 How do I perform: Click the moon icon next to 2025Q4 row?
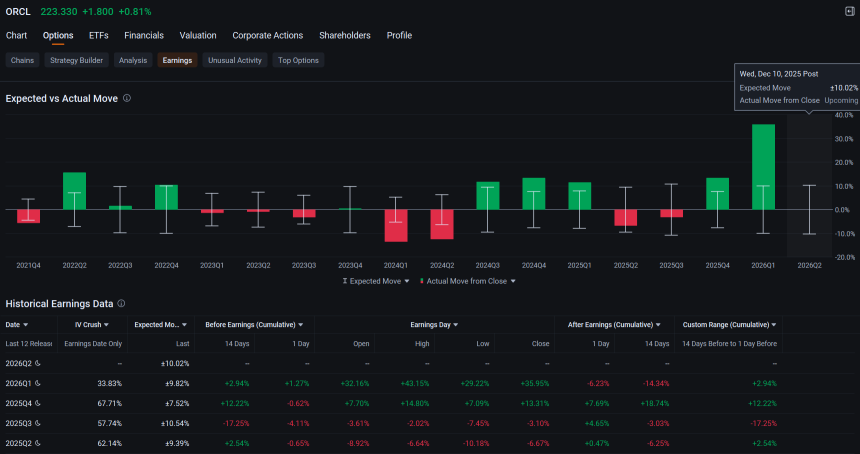point(38,403)
